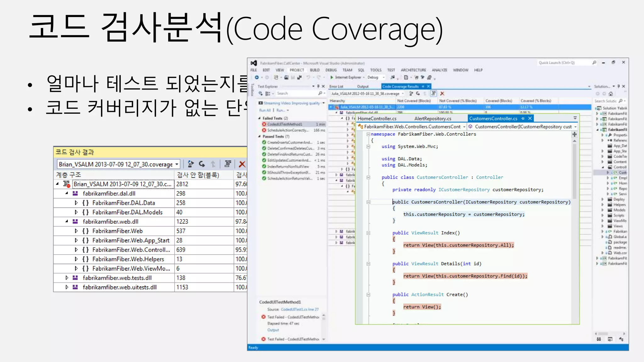Viewport: 644px width, 362px height.
Task: Click the curved-arrow import icon beside Brian_VSALM dropdown
Action: tap(202, 164)
